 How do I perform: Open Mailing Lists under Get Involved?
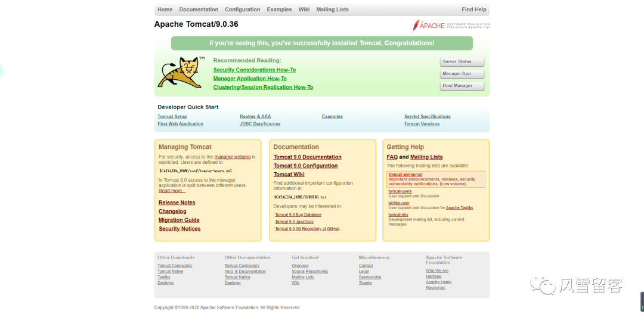pyautogui.click(x=303, y=277)
